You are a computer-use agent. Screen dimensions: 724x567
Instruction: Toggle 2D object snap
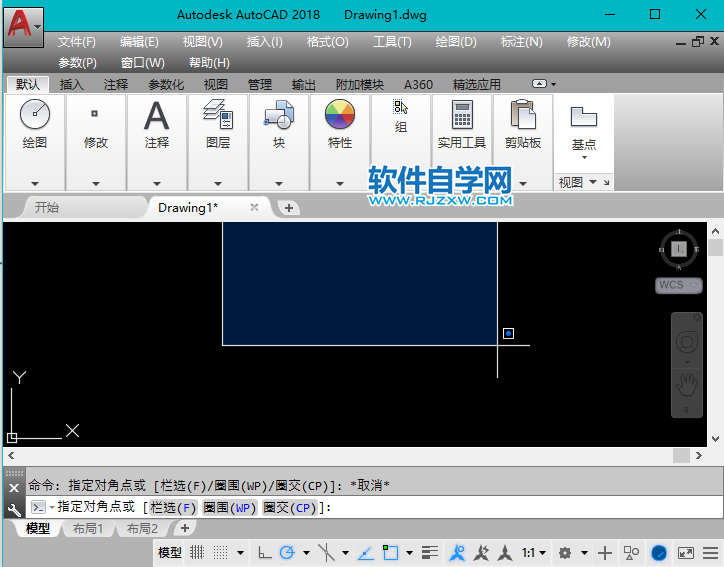[x=390, y=552]
